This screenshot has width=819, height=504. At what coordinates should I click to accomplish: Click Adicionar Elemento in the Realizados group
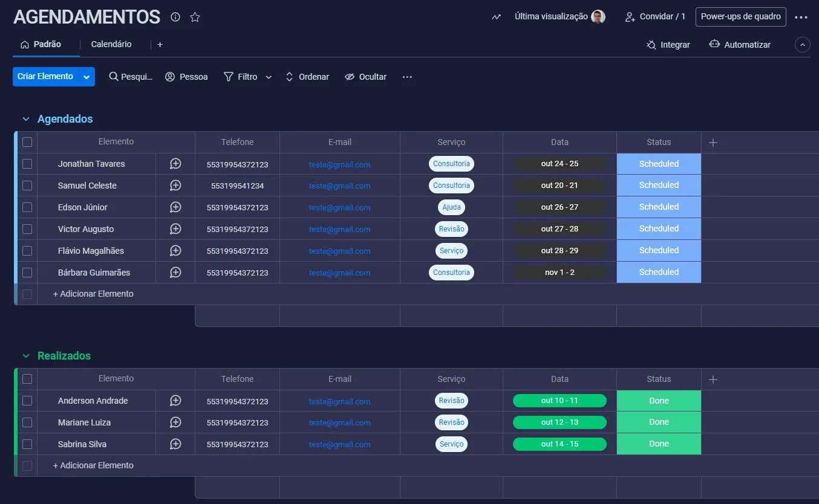(x=93, y=466)
